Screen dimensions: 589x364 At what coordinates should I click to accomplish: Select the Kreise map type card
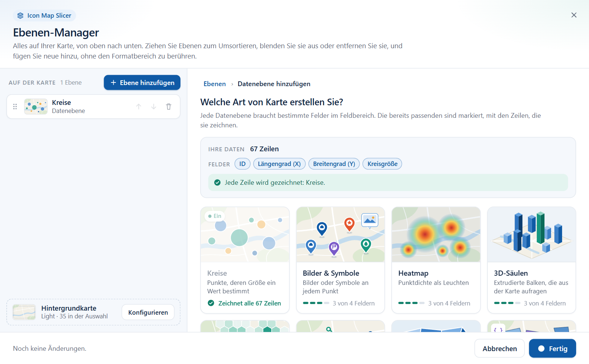point(245,260)
